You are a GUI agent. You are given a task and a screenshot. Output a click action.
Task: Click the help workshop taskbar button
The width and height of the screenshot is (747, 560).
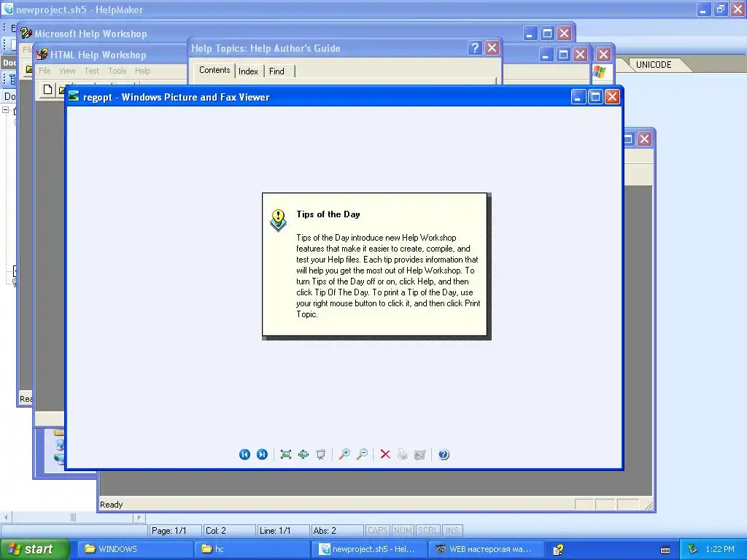(558, 550)
